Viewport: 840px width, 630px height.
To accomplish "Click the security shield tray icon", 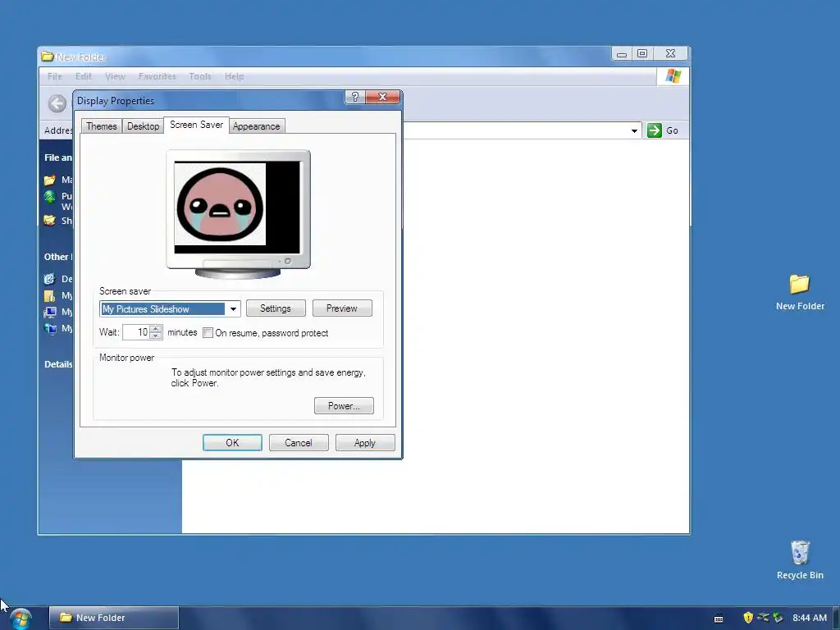I will [x=748, y=618].
